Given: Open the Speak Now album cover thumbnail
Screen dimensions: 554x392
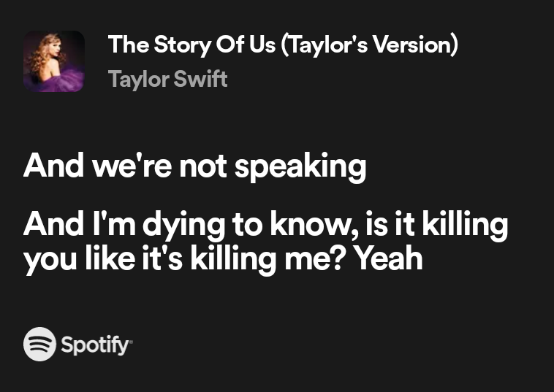Looking at the screenshot, I should [53, 61].
